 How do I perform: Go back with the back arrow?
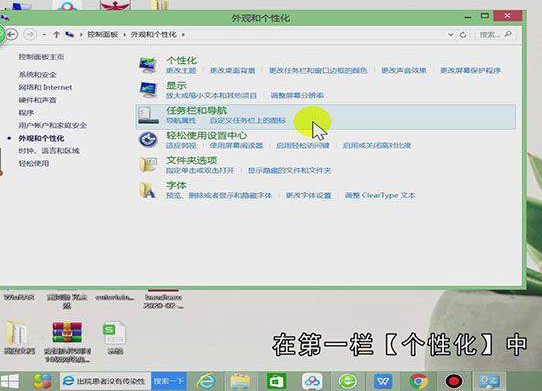(12, 34)
